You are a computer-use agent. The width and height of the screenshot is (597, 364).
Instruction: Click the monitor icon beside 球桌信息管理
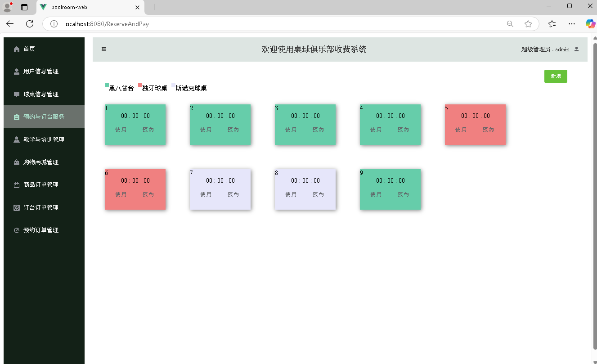17,94
